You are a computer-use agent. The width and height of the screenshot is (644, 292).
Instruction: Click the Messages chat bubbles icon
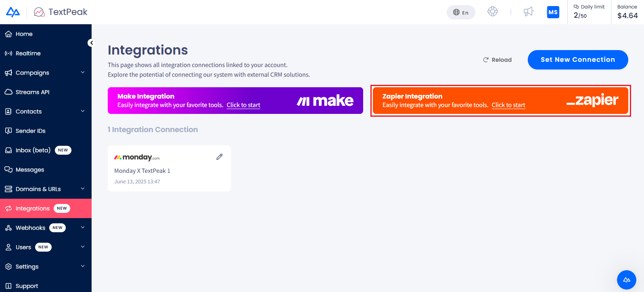point(8,170)
